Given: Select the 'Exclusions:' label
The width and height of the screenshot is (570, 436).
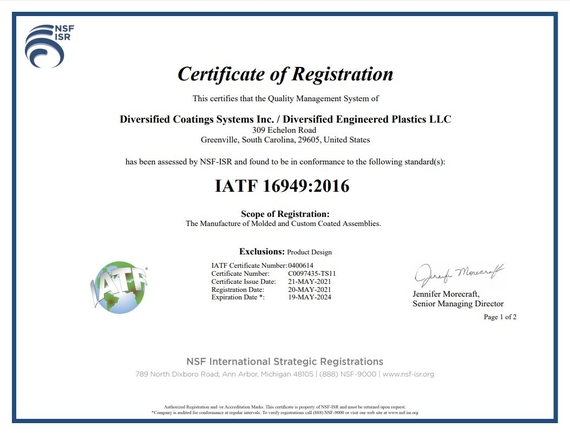Looking at the screenshot, I should click(x=262, y=252).
